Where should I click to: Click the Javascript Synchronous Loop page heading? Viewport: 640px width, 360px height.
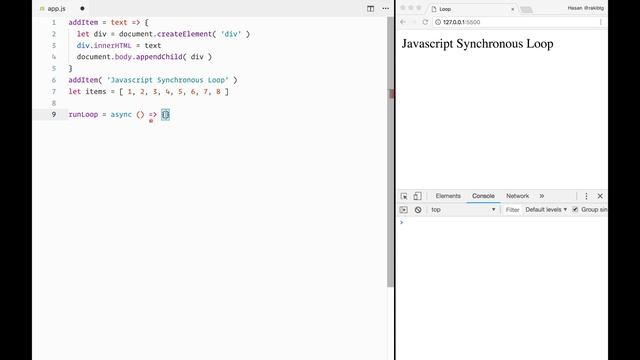tap(477, 44)
